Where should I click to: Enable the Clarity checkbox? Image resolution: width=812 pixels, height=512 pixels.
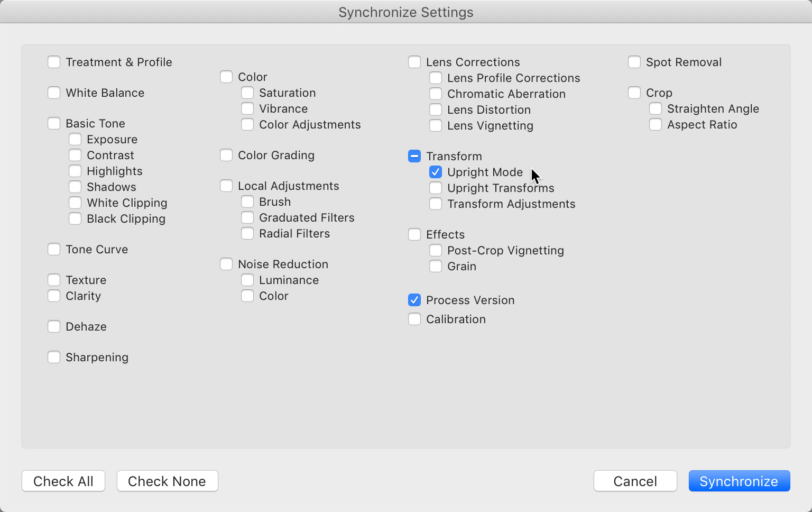tap(54, 296)
